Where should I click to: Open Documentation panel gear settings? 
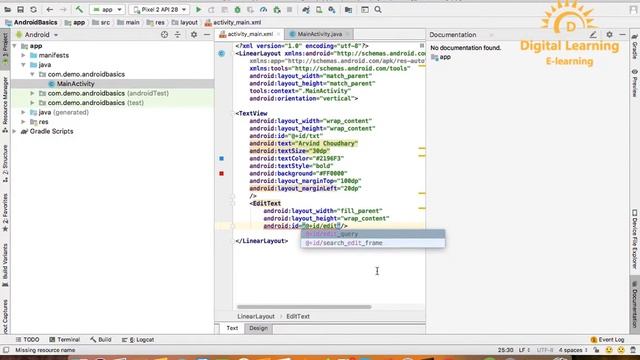[x=609, y=35]
